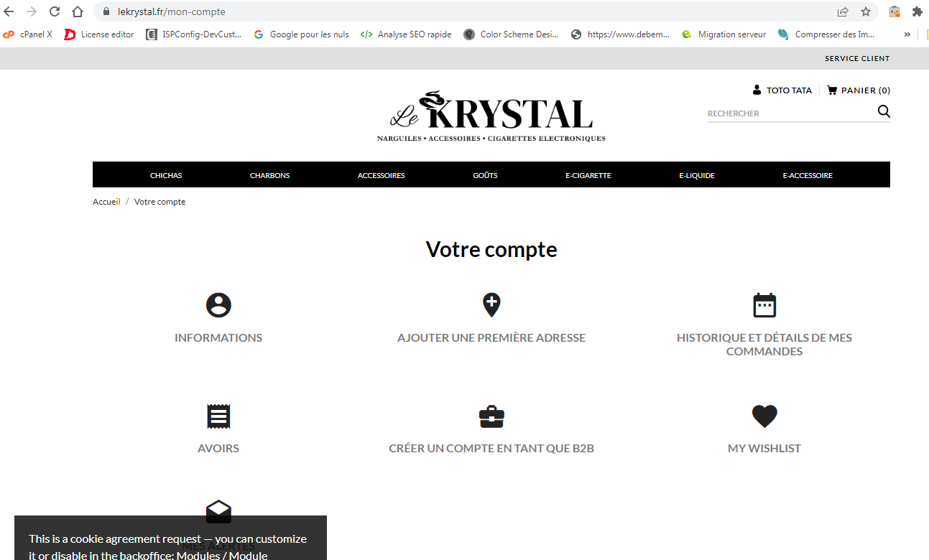Viewport: 929px width, 560px height.
Task: Reload the page with refresh icon
Action: [x=55, y=11]
